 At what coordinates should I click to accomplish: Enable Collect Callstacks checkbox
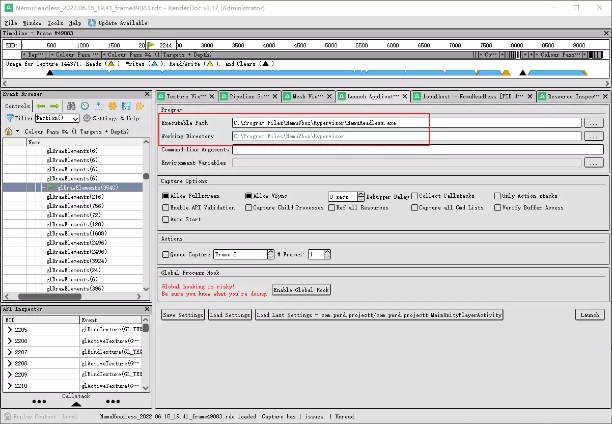tap(415, 196)
